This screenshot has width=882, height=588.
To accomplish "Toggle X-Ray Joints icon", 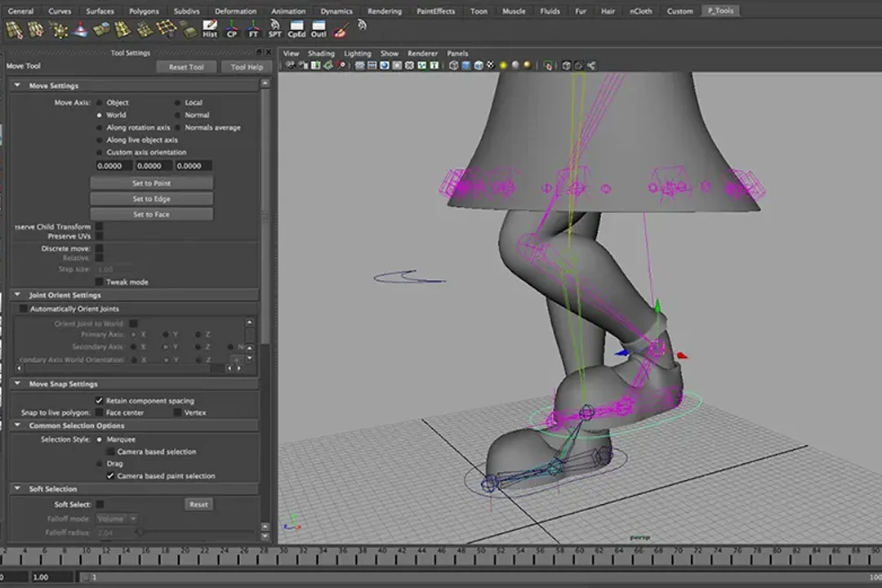I will tap(591, 65).
